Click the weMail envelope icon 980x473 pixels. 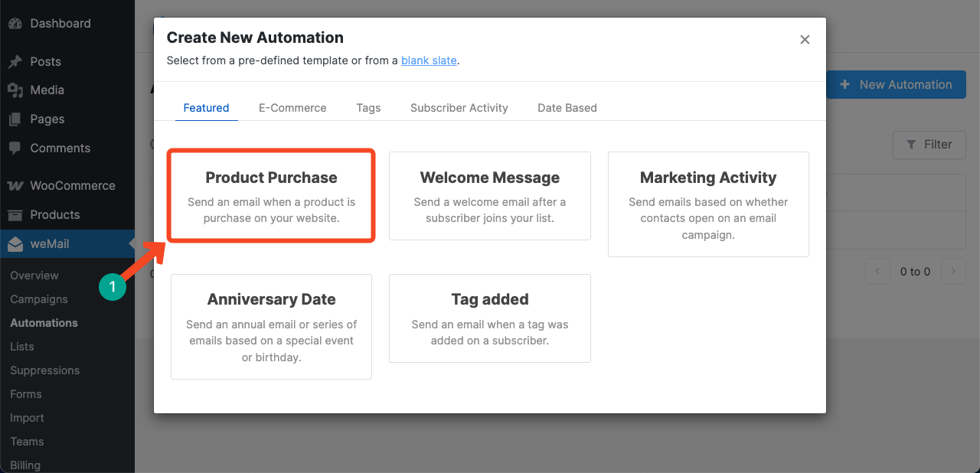tap(15, 244)
